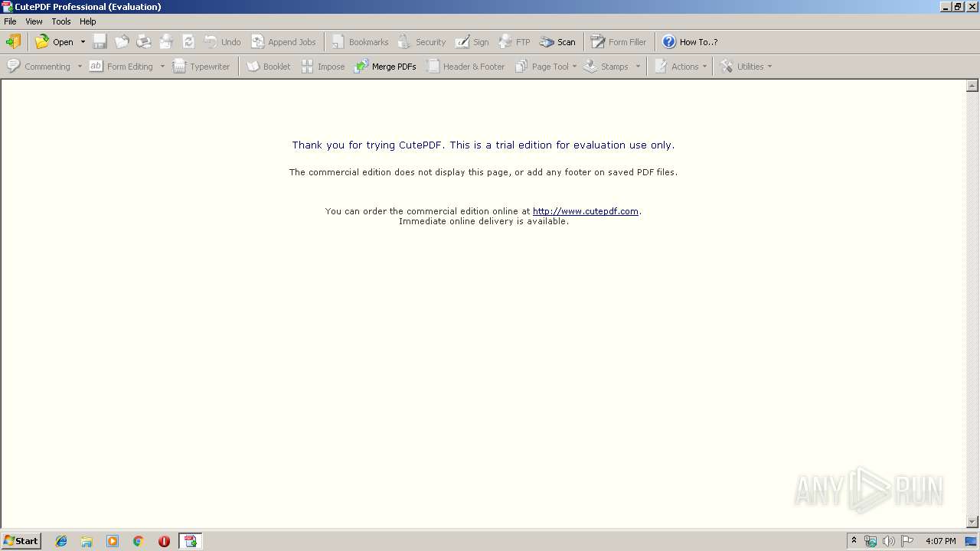Click the Impose grid tool

pos(322,67)
